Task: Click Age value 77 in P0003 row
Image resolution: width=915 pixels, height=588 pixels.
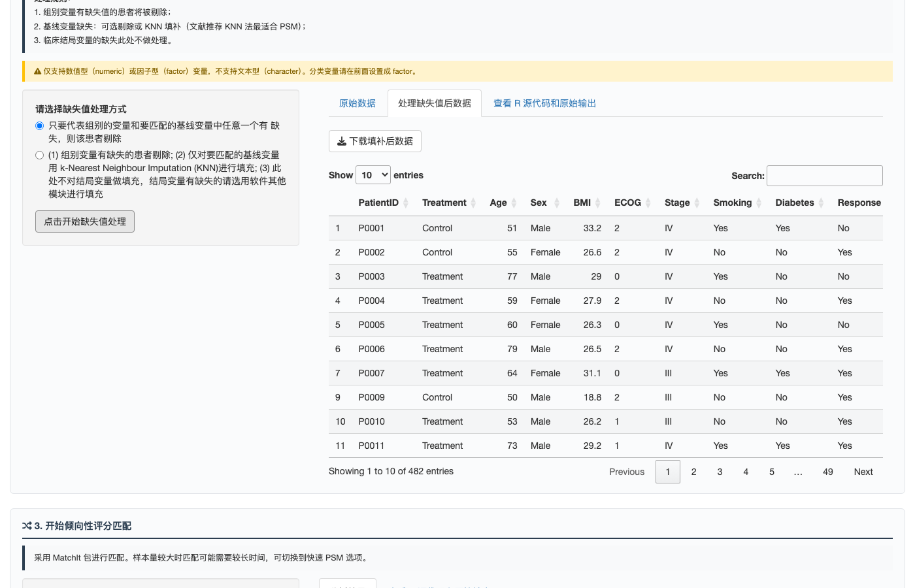Action: pos(512,276)
